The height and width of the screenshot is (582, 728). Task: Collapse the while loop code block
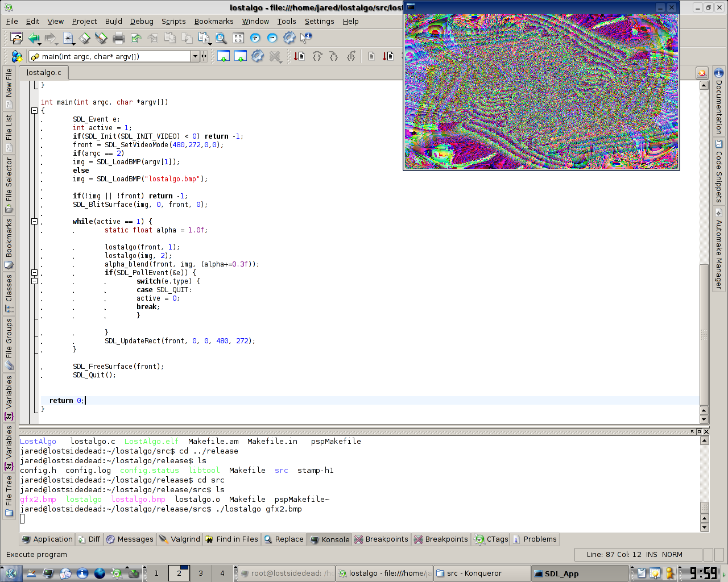[34, 222]
